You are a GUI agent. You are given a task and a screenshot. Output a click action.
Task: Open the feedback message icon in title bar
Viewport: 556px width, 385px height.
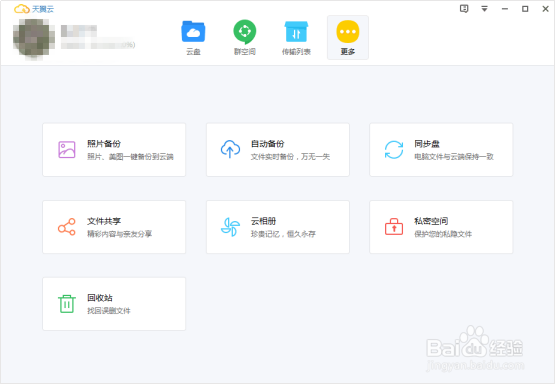coord(464,9)
